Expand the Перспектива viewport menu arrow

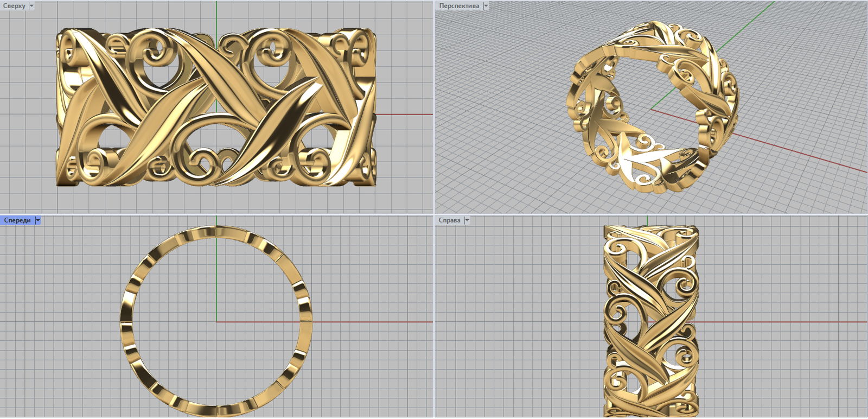pyautogui.click(x=486, y=6)
